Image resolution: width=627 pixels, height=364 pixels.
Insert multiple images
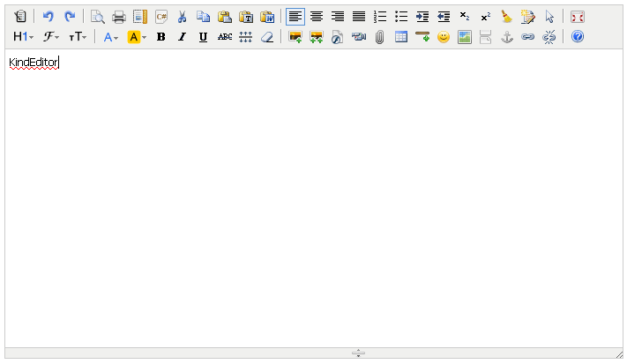(x=317, y=37)
